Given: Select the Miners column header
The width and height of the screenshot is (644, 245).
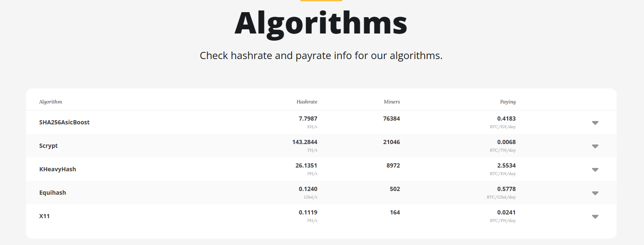Looking at the screenshot, I should click(x=391, y=102).
